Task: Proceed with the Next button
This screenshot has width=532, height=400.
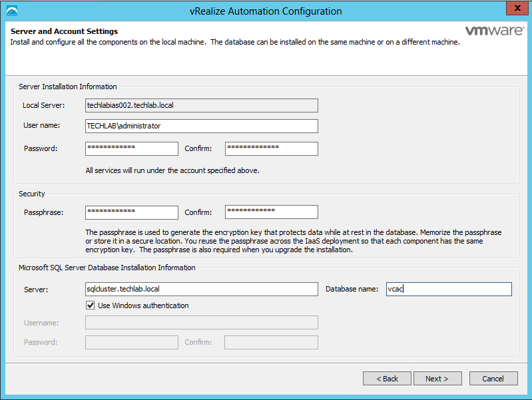Action: 437,378
